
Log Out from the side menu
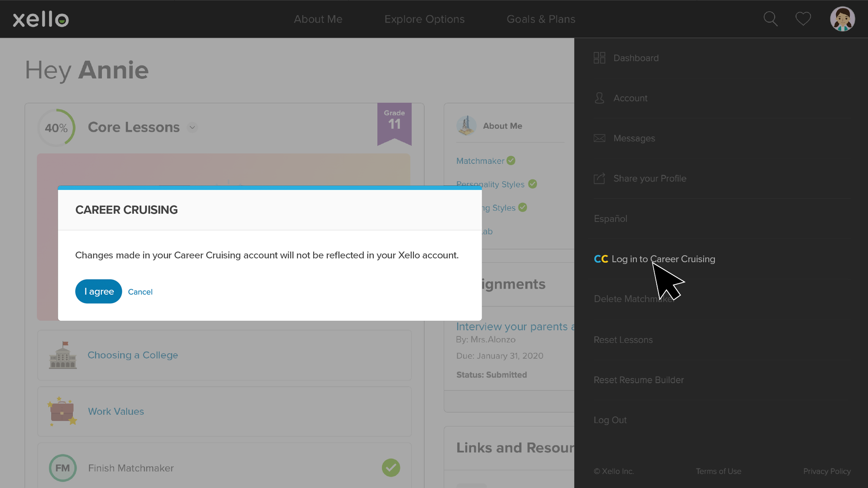tap(610, 420)
